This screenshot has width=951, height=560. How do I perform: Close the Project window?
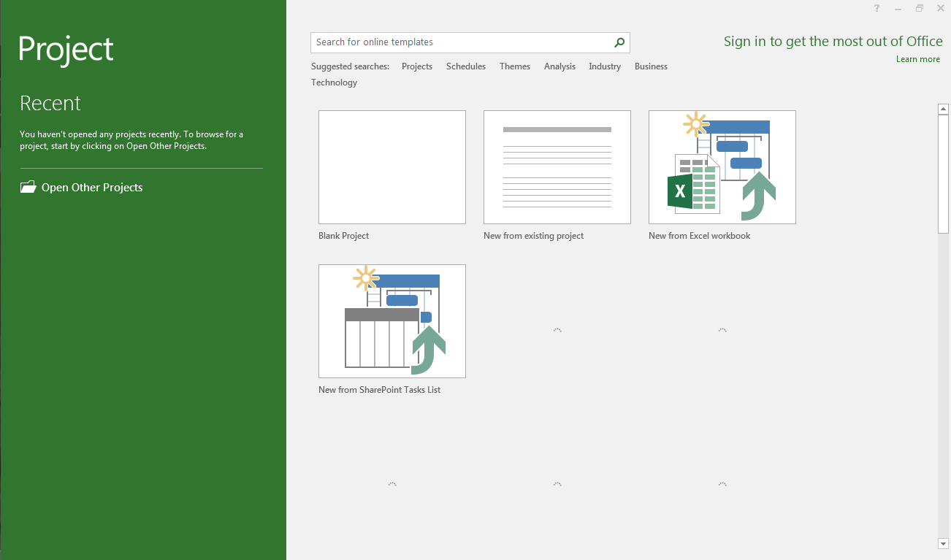[x=941, y=8]
